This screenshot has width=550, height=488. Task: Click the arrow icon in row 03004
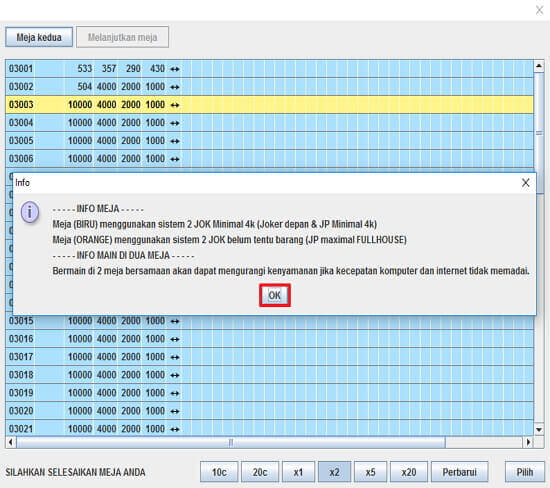tap(175, 123)
